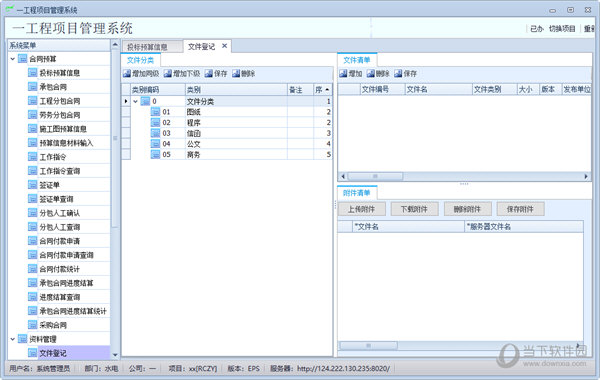Collapse the 合同预算 tree node
The image size is (600, 380).
(13, 59)
